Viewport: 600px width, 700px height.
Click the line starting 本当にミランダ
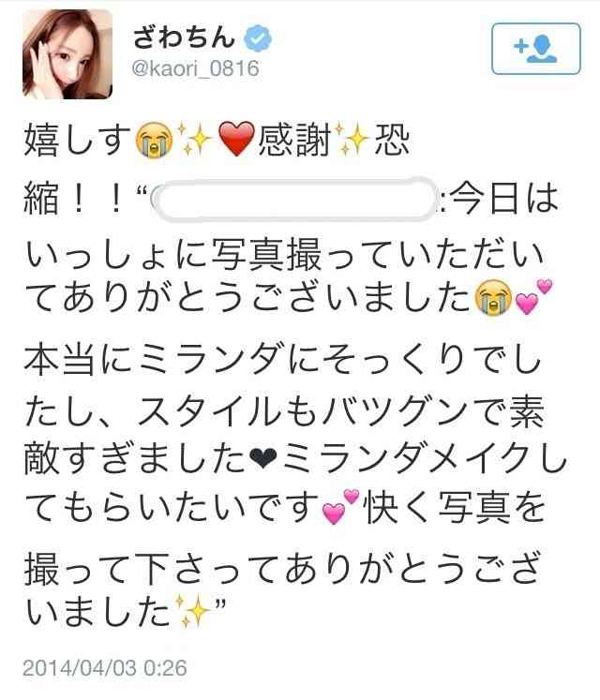282,359
